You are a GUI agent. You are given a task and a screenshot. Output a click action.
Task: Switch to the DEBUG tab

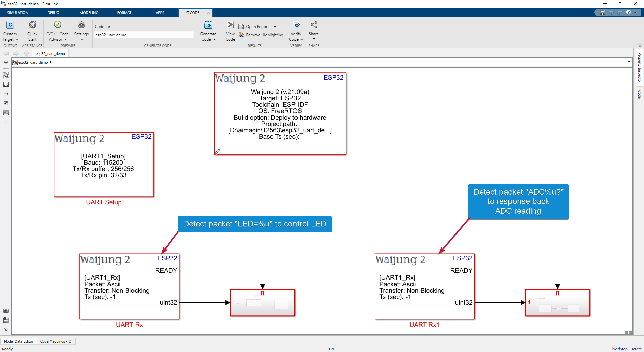click(53, 13)
